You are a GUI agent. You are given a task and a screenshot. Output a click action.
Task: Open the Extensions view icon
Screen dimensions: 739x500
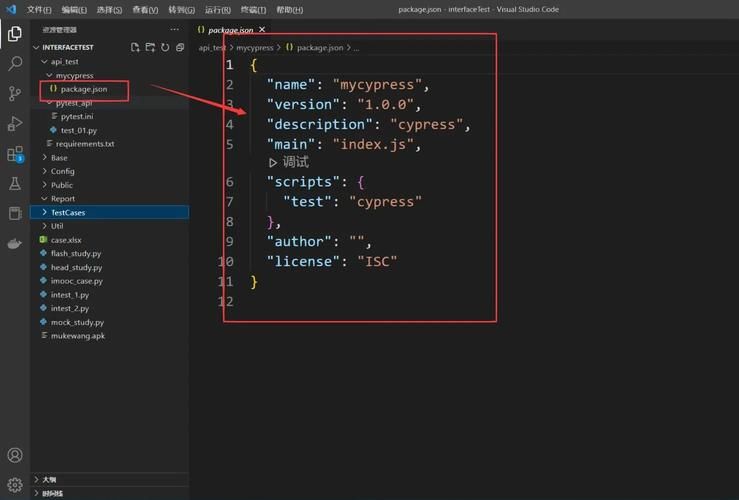15,154
